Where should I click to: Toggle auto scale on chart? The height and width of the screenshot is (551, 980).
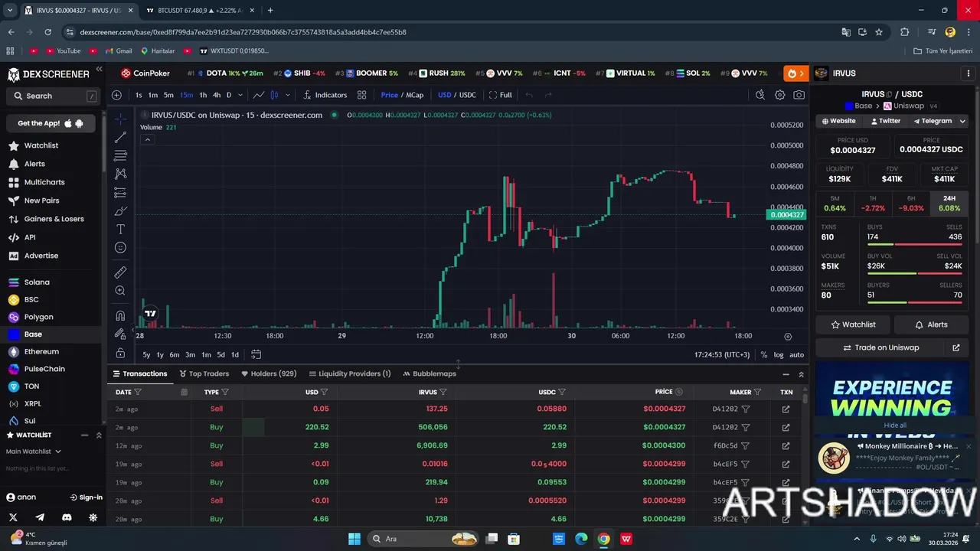coord(797,355)
